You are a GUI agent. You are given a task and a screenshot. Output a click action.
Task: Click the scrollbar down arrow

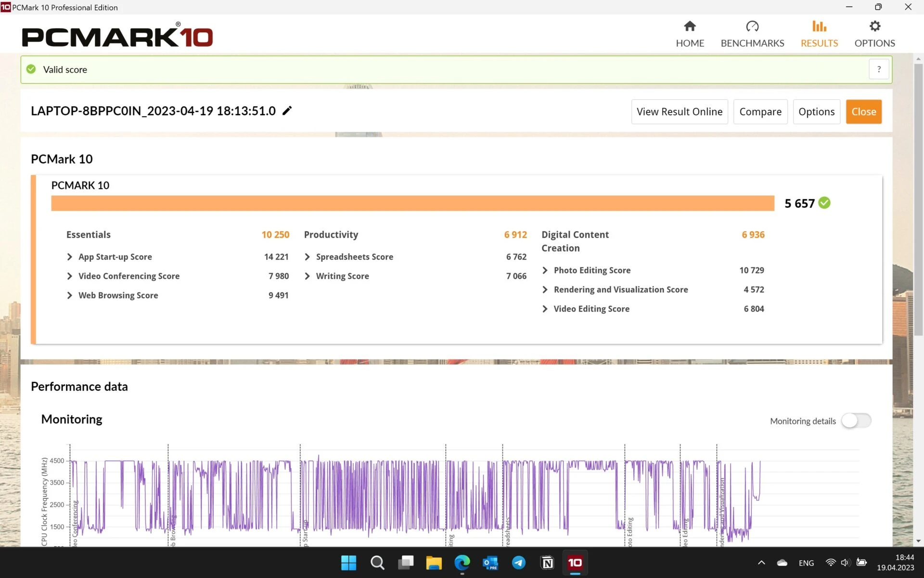[x=918, y=541]
